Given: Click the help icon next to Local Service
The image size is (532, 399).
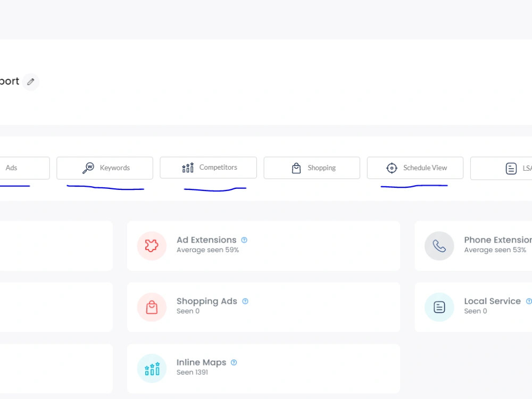Looking at the screenshot, I should pyautogui.click(x=529, y=301).
